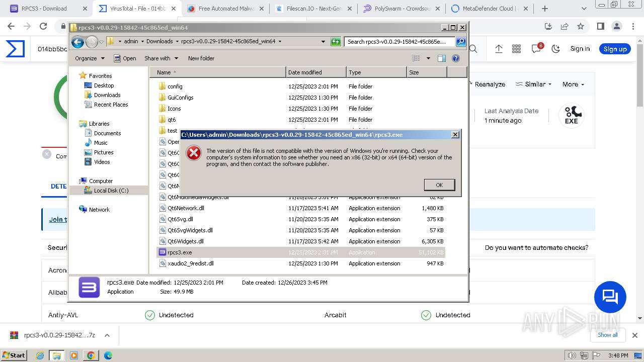Screen dimensions: 644x362
Task: Click Sign in link
Action: [x=580, y=49]
